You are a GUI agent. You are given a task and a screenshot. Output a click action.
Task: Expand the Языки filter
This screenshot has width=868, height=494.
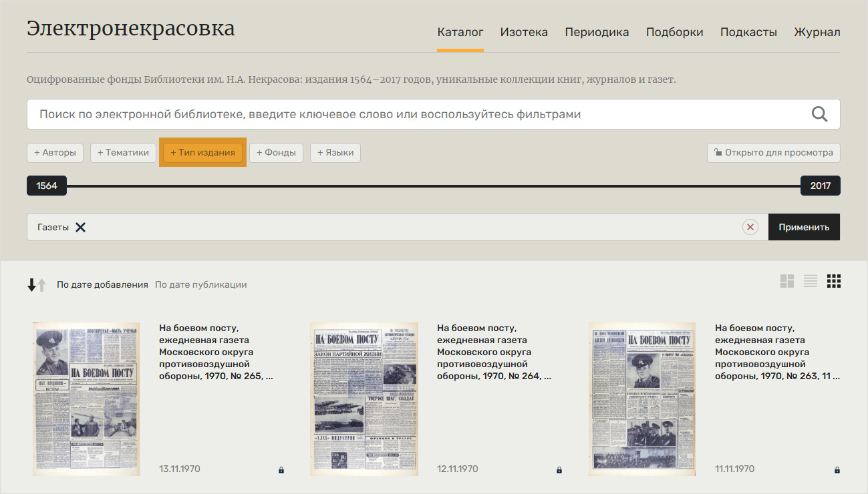pos(335,153)
